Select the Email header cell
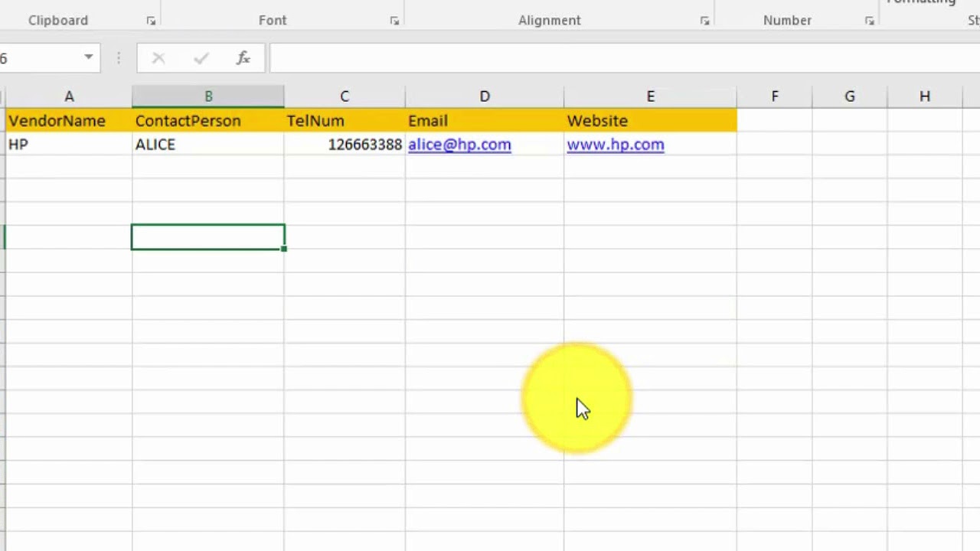The height and width of the screenshot is (551, 980). (x=485, y=121)
